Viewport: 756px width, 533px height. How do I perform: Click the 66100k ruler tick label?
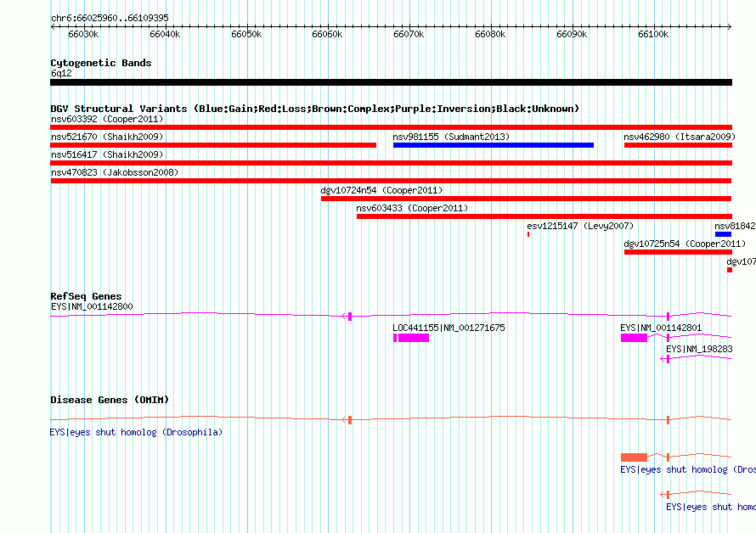(653, 34)
